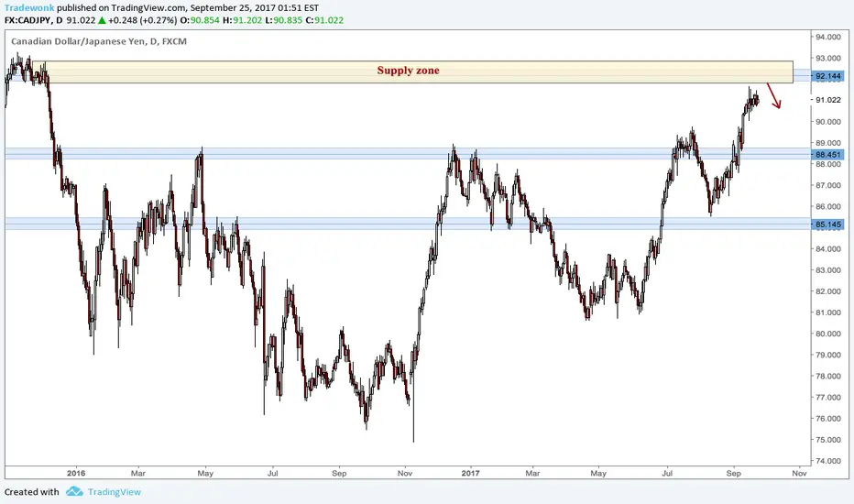
Task: Click the low value L:90.835
Action: (x=284, y=20)
